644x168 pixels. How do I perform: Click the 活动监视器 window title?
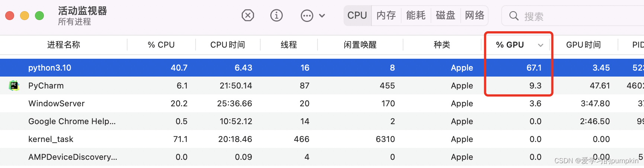83,11
